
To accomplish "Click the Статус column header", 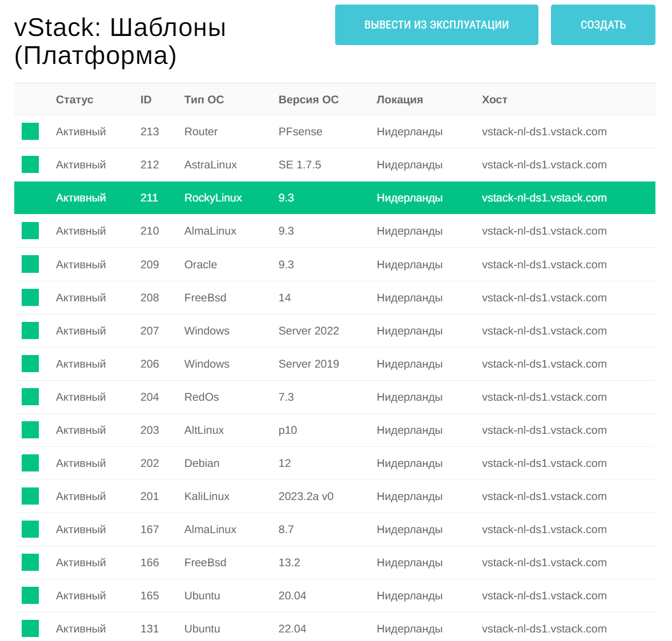I will [75, 99].
